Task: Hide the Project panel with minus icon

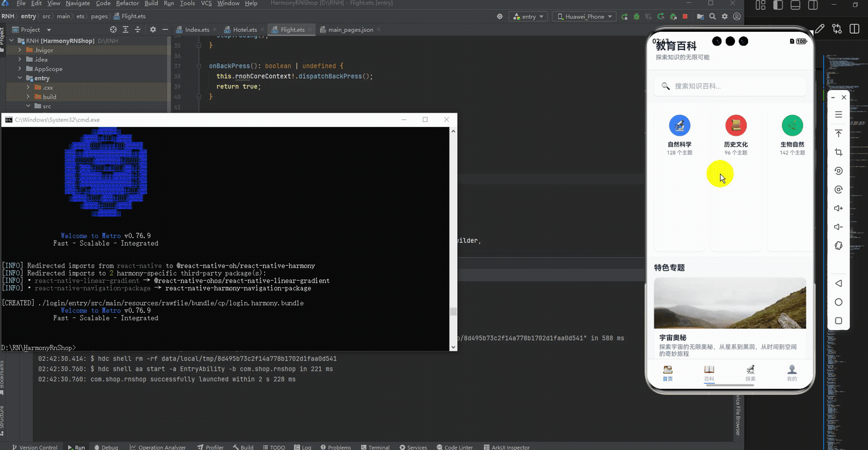Action: 165,29
